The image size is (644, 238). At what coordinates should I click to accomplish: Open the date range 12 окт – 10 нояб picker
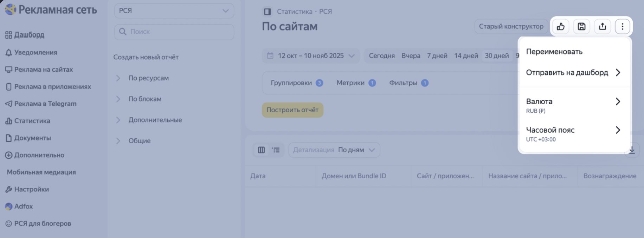(310, 56)
